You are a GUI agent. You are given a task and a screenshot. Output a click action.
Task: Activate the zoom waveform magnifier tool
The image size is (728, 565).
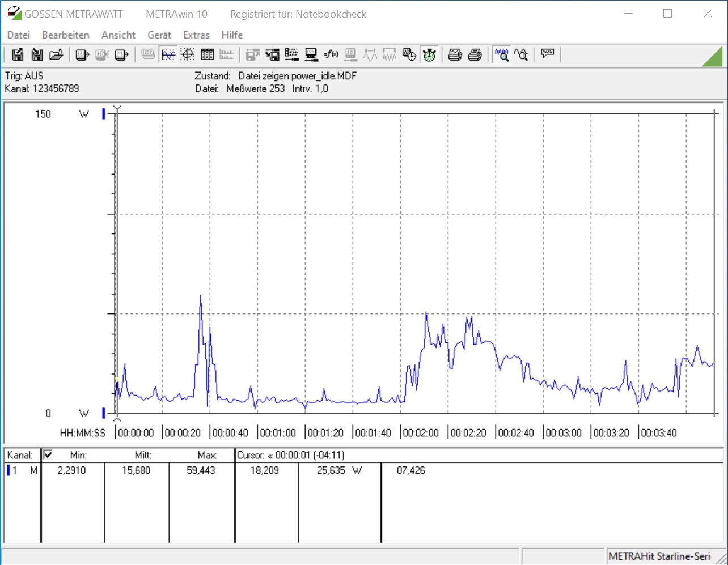click(x=501, y=54)
